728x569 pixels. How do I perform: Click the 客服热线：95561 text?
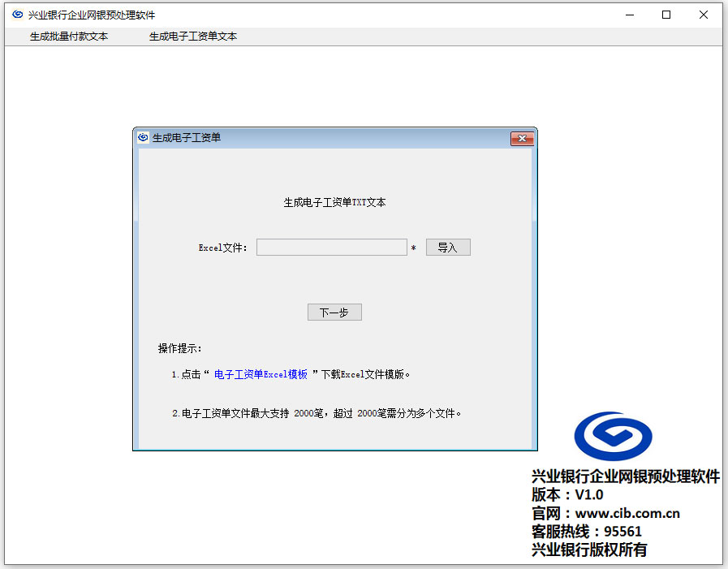pyautogui.click(x=587, y=532)
